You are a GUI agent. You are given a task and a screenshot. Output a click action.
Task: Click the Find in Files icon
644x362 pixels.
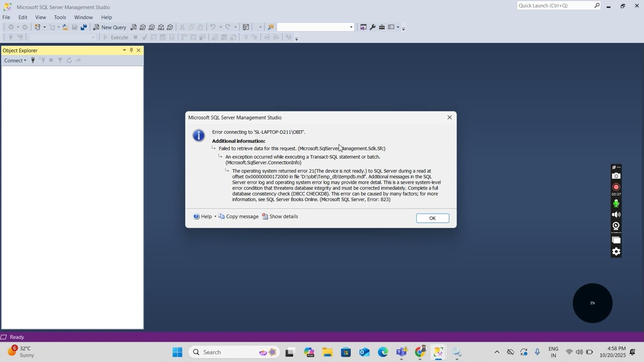pos(270,27)
